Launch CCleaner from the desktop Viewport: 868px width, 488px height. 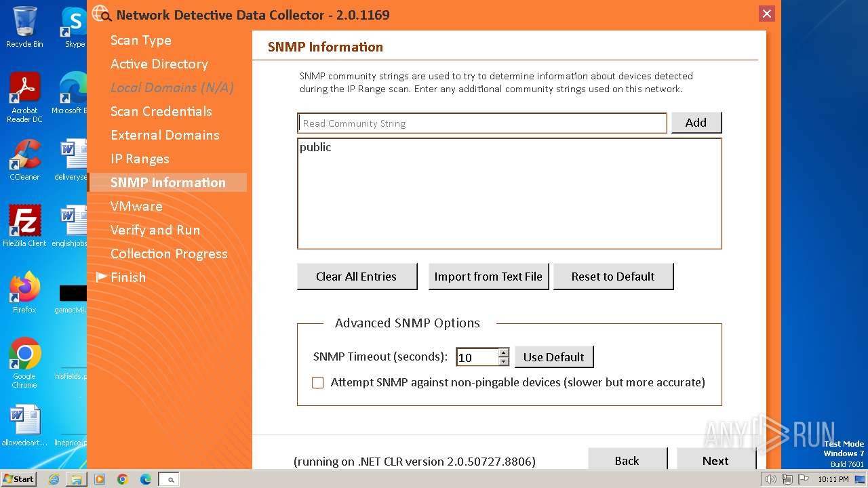pyautogui.click(x=24, y=160)
